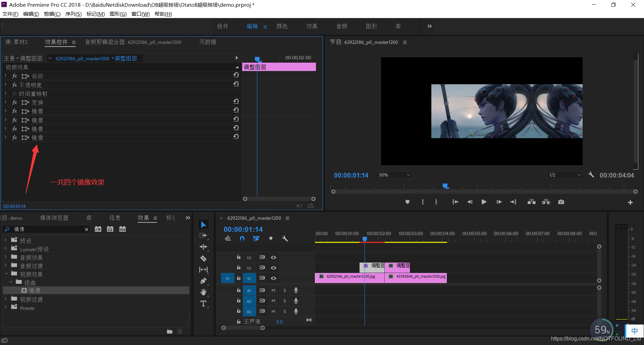Toggle nest sequence insert mode icon
This screenshot has height=345, width=644.
228,238
